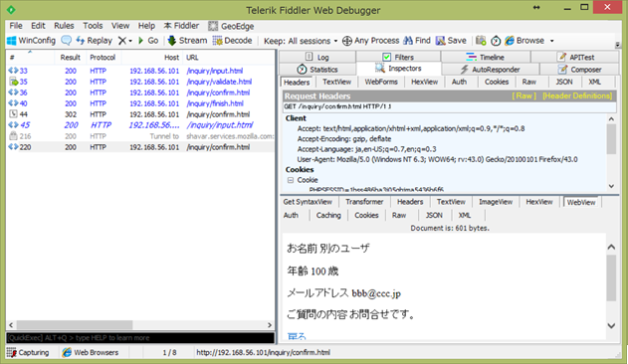Image resolution: width=628 pixels, height=364 pixels.
Task: Click the WebView scroll up arrow
Action: pyautogui.click(x=611, y=247)
